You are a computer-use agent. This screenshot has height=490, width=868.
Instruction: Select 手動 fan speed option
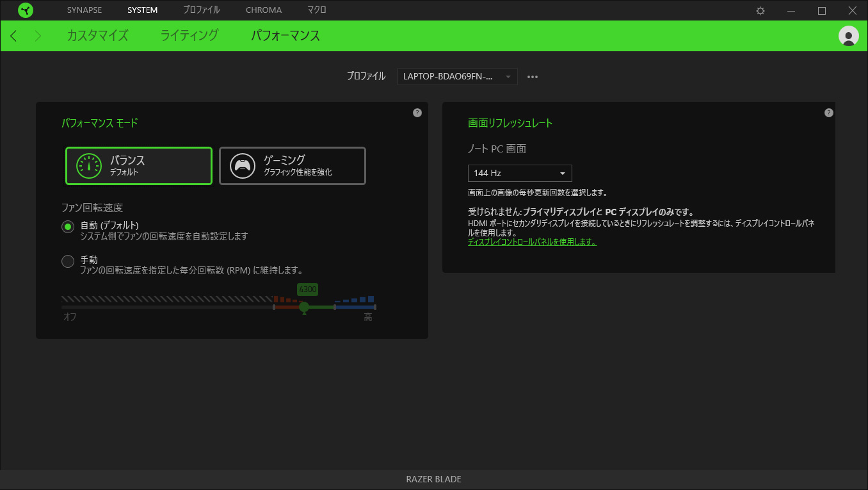pyautogui.click(x=68, y=261)
